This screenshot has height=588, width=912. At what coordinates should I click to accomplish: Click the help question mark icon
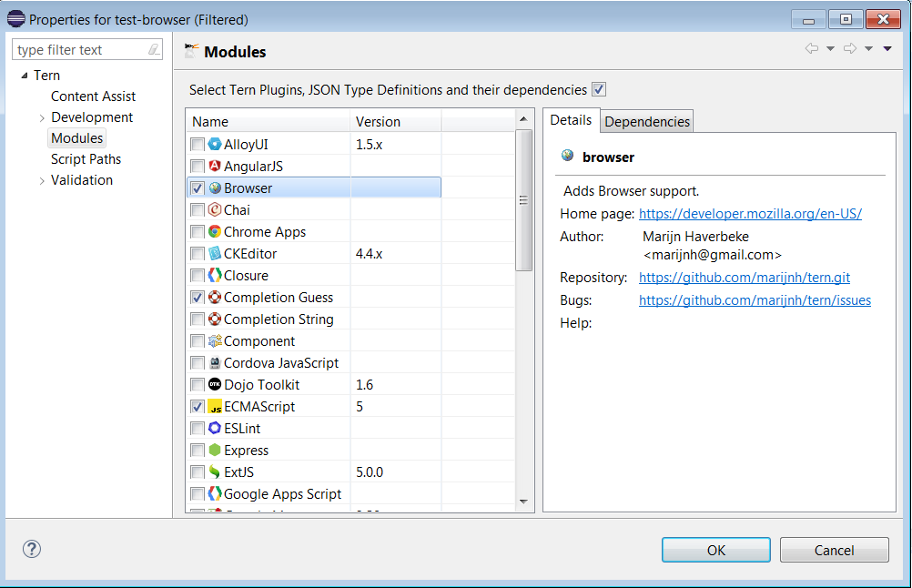pos(32,549)
